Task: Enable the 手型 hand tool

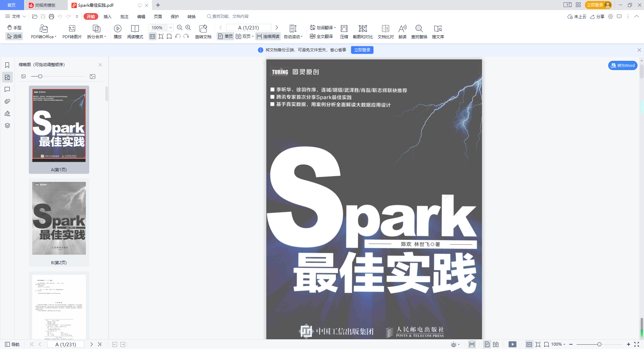Action: point(14,28)
